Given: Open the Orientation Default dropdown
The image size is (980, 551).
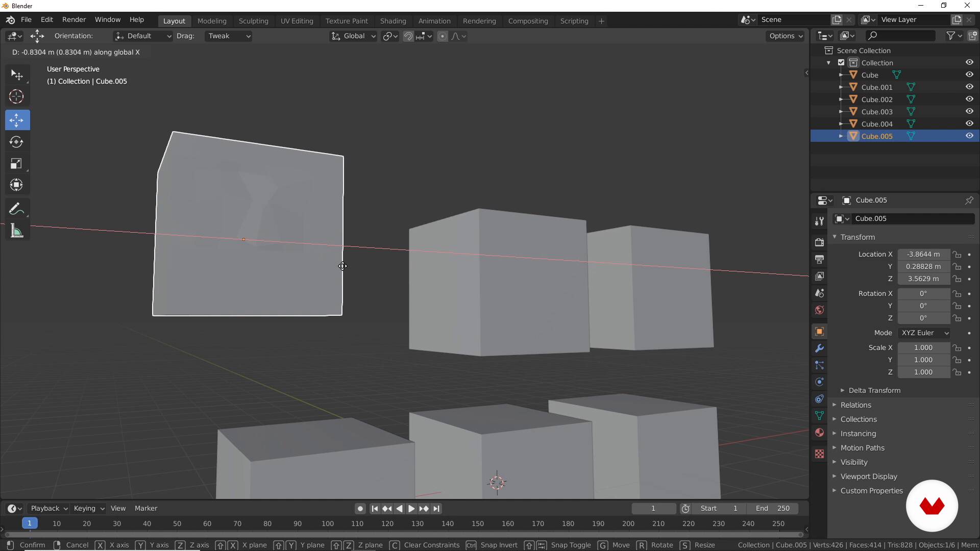Looking at the screenshot, I should pyautogui.click(x=142, y=36).
